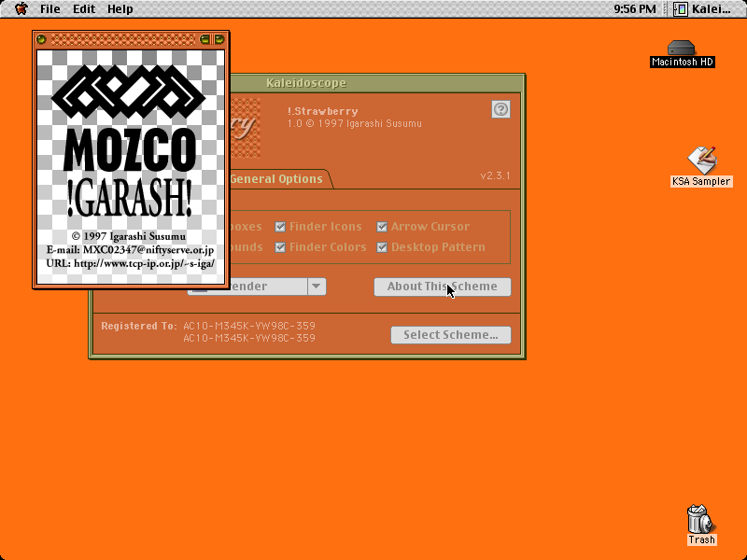
Task: Click the question mark help icon in Kaleidoscope
Action: [x=500, y=109]
